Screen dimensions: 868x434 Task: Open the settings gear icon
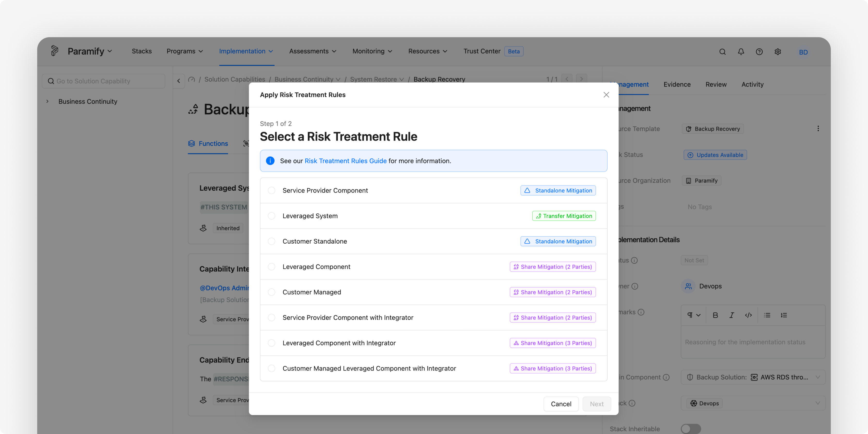point(777,52)
